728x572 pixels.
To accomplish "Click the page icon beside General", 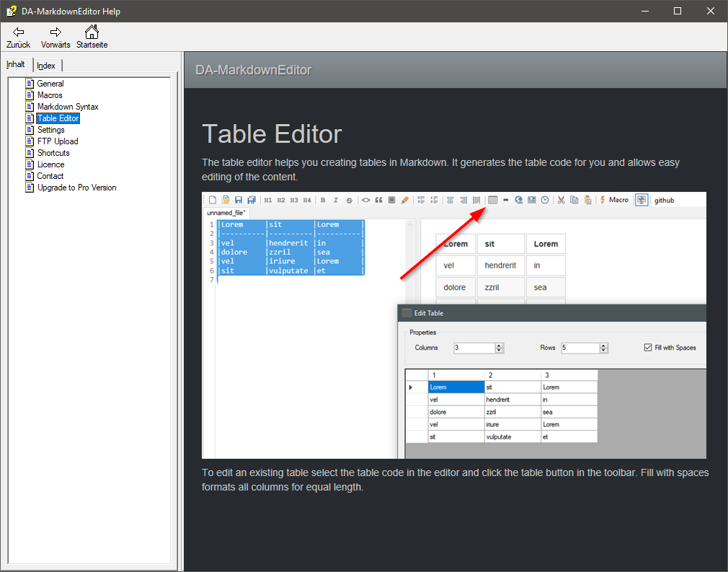I will point(30,84).
